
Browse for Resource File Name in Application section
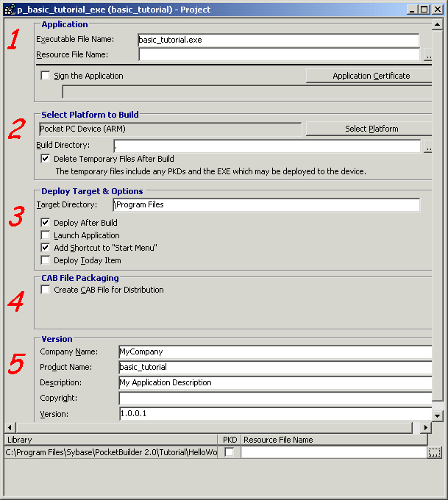tap(428, 55)
